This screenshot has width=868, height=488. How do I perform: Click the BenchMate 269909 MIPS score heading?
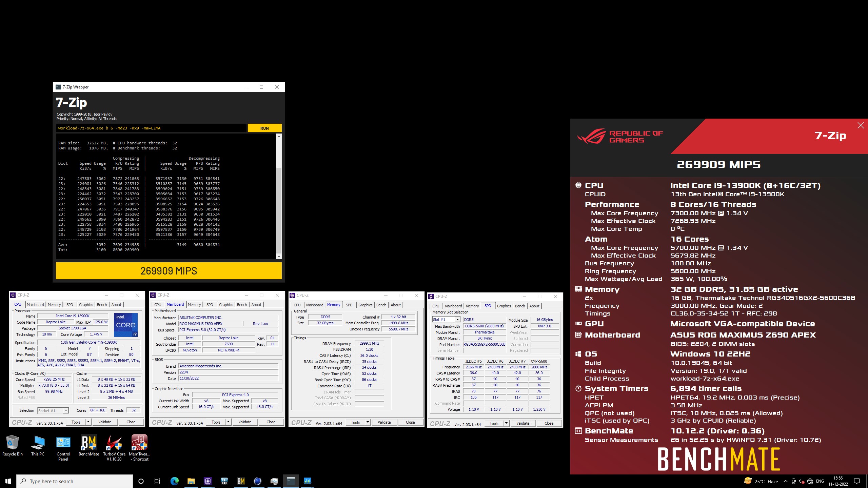point(718,165)
